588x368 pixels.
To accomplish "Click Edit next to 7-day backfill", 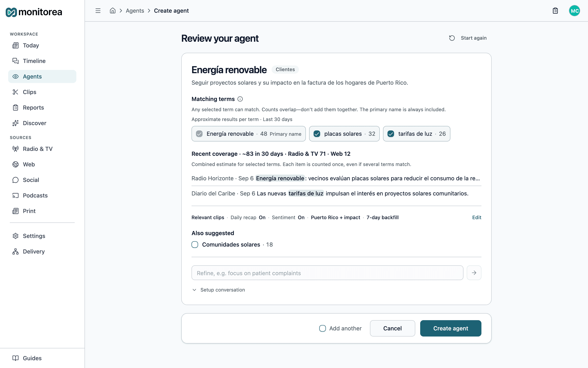I will click(x=477, y=217).
